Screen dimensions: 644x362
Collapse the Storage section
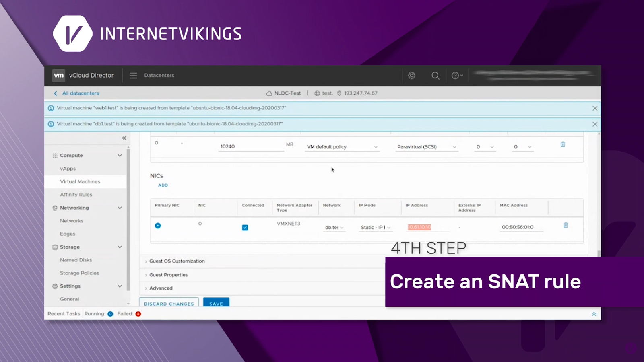coord(120,247)
